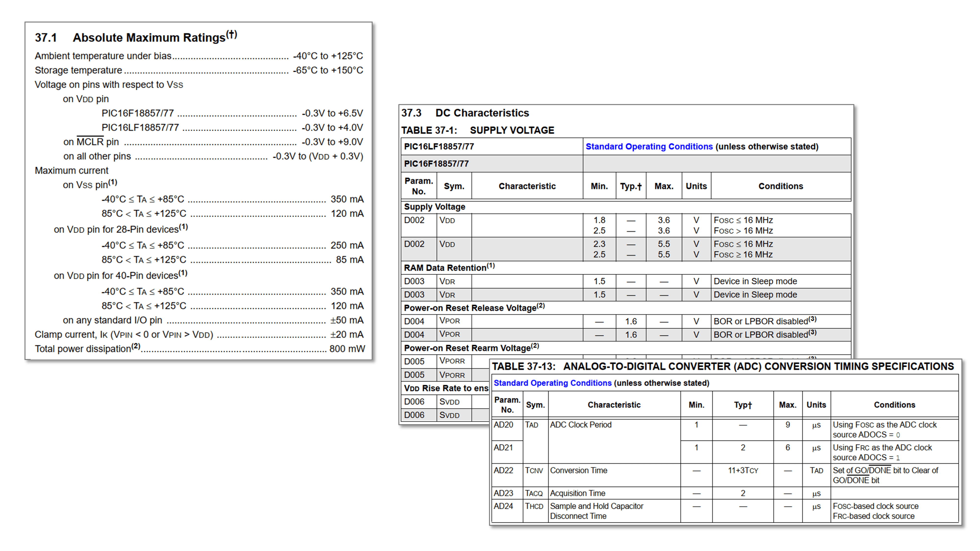Click the AD20 ADC Clock Period row

[x=725, y=430]
